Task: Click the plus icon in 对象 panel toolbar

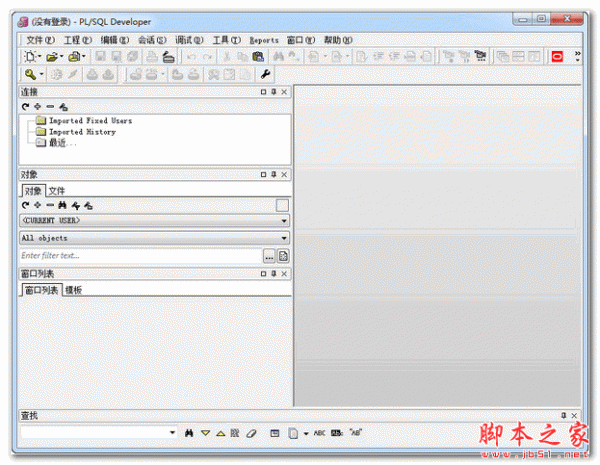Action: (38, 205)
